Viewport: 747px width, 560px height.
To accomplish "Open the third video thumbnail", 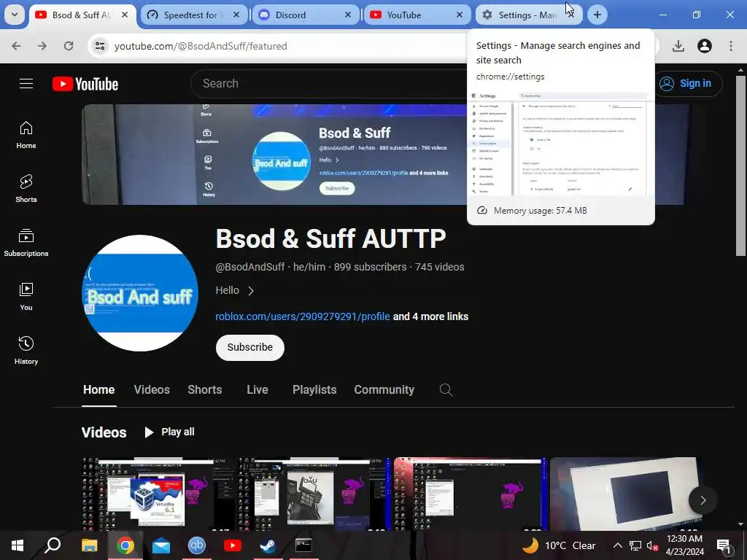I will tap(471, 494).
